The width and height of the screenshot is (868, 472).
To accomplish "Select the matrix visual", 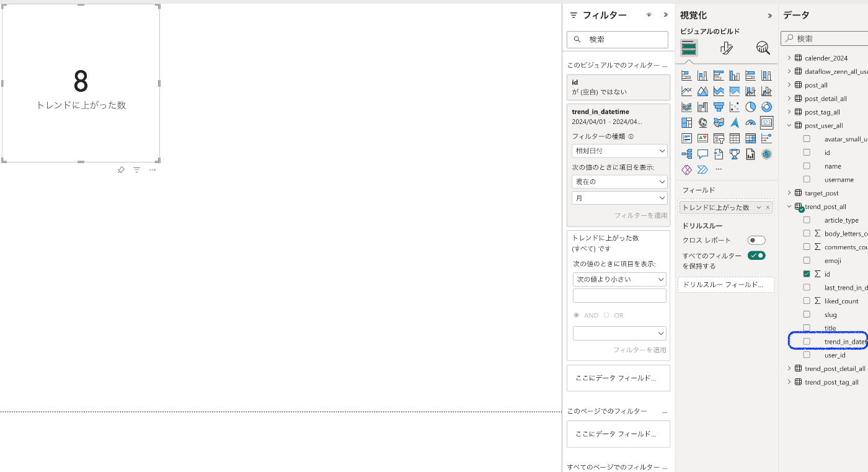I will tap(751, 138).
